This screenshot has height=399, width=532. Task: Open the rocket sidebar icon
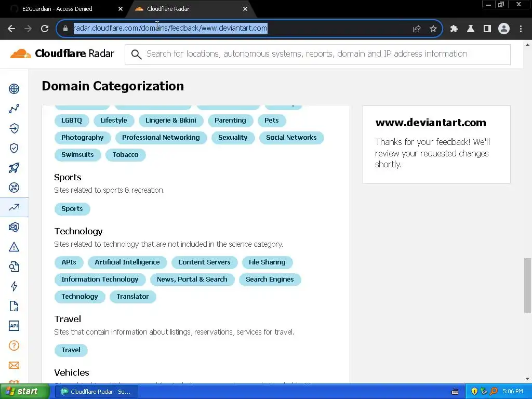pos(14,168)
